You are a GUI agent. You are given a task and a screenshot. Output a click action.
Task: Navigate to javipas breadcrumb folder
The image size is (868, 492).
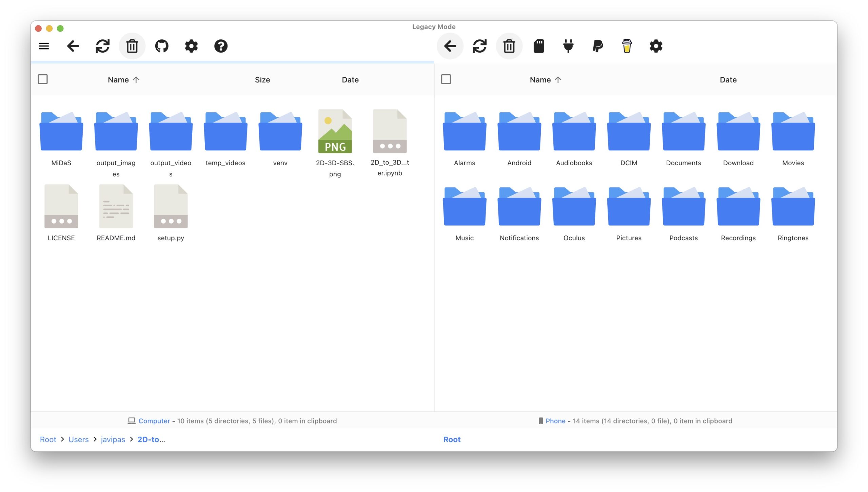[x=113, y=439]
